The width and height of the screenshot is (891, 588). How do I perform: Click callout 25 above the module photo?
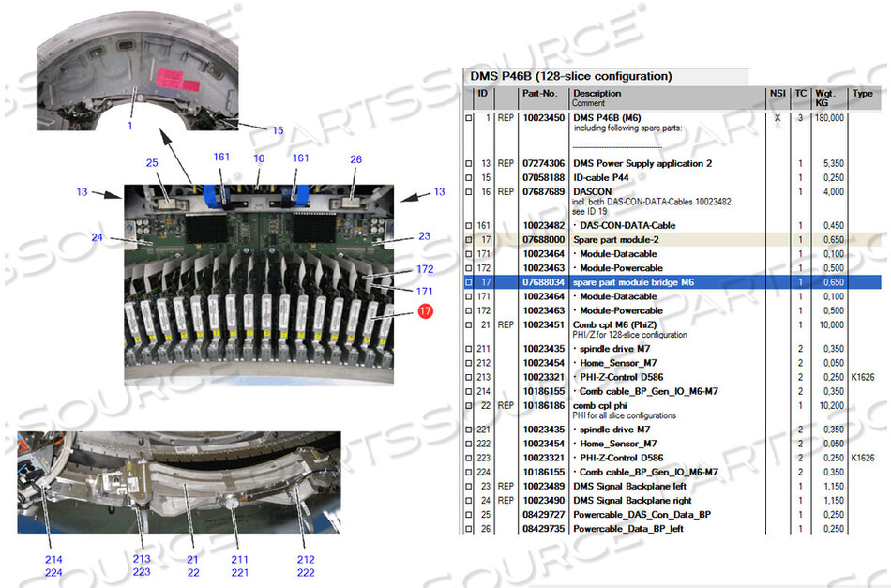click(152, 163)
